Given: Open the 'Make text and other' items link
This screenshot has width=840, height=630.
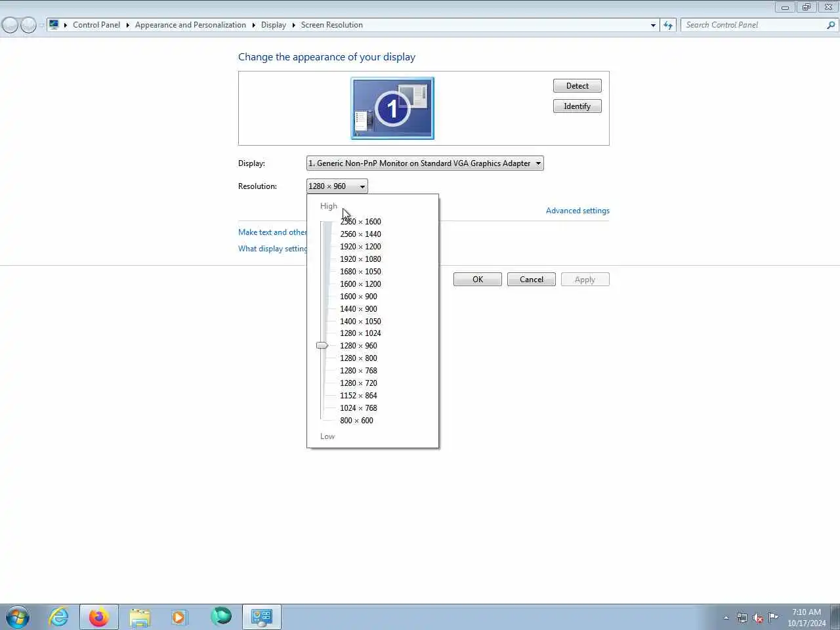Looking at the screenshot, I should (x=272, y=232).
